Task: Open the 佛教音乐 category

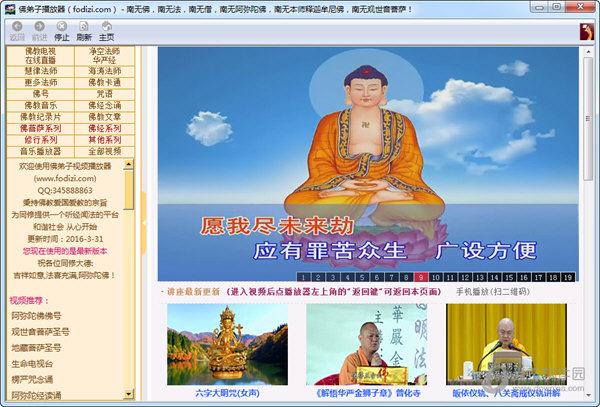Action: coord(41,106)
